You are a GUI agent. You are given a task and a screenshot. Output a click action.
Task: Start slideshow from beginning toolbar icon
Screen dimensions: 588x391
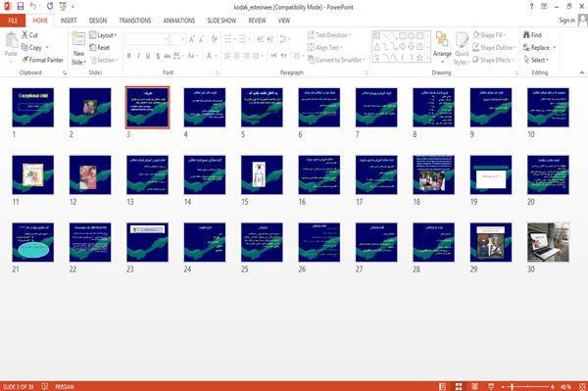[x=63, y=6]
